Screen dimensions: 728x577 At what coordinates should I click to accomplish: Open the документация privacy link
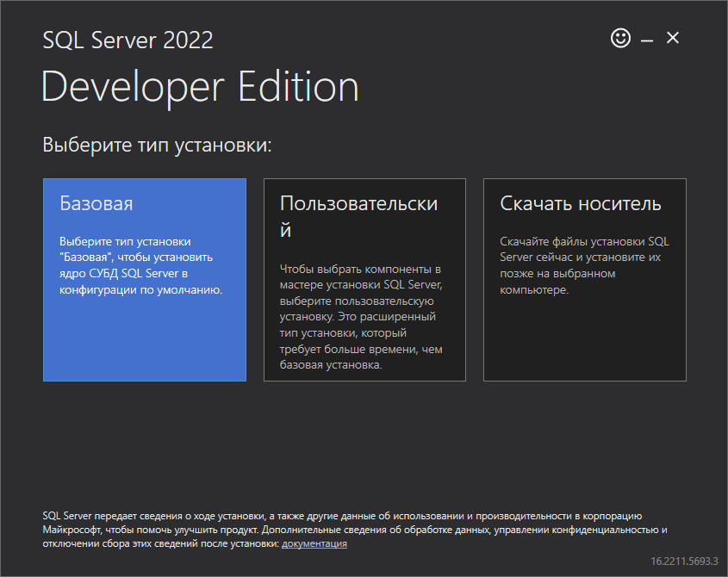pyautogui.click(x=314, y=544)
